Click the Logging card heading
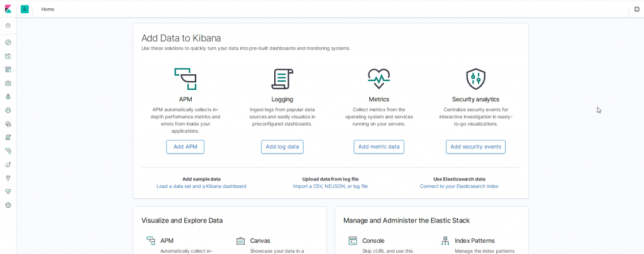Image resolution: width=644 pixels, height=254 pixels. 282,99
